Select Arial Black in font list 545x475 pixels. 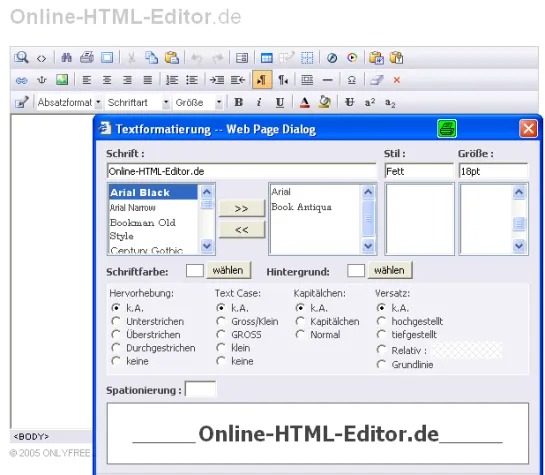click(x=153, y=193)
